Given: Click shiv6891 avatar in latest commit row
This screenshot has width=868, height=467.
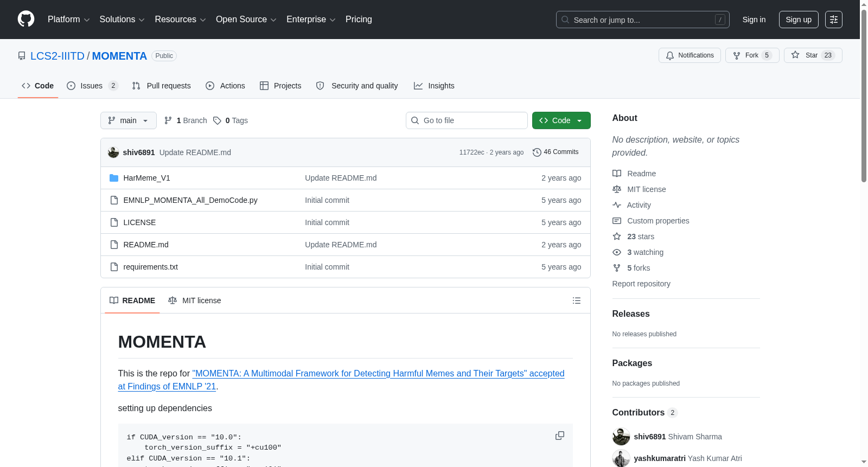Looking at the screenshot, I should 113,152.
